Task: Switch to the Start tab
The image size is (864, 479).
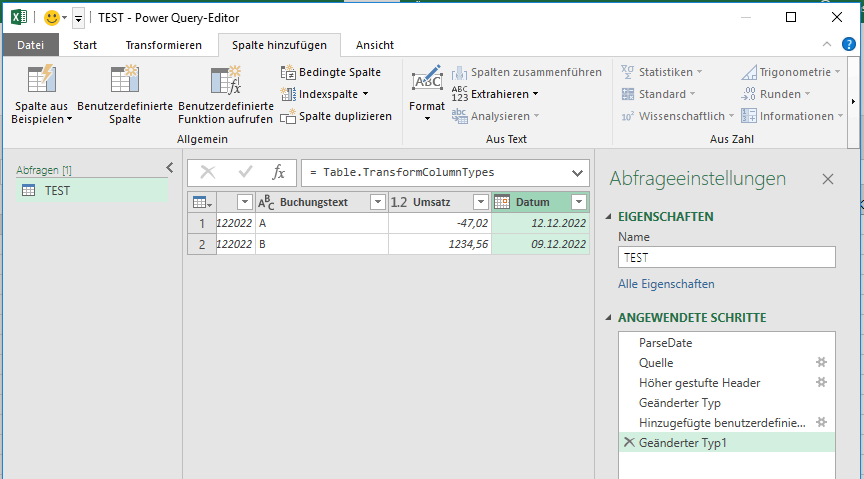Action: click(85, 45)
